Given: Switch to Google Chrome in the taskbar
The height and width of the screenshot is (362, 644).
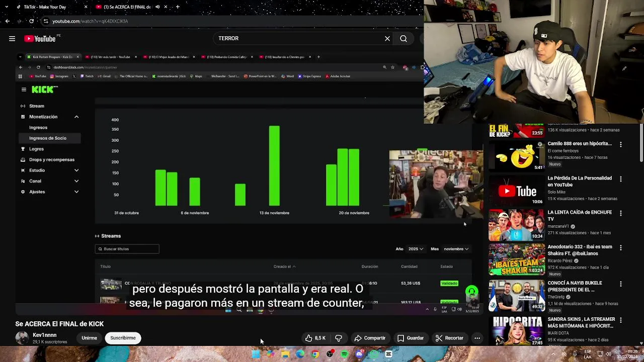Looking at the screenshot, I should click(x=315, y=354).
